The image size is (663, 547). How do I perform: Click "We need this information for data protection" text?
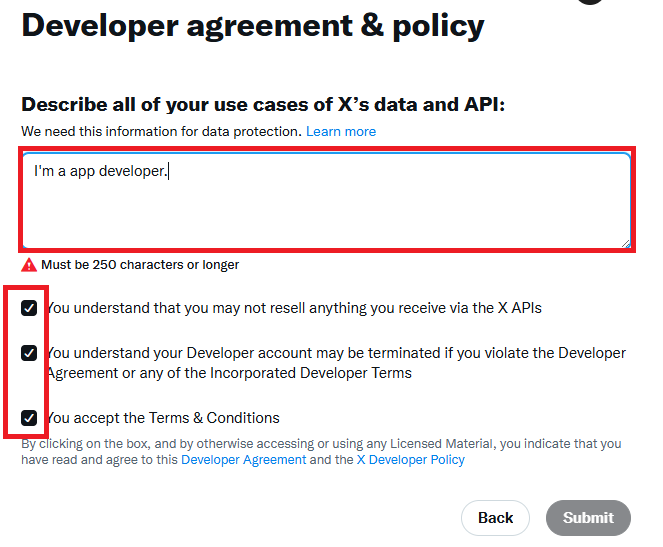pyautogui.click(x=162, y=131)
